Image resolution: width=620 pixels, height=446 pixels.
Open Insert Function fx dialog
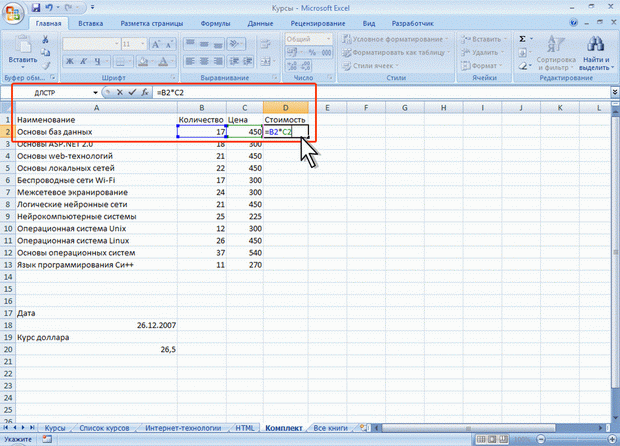click(145, 92)
